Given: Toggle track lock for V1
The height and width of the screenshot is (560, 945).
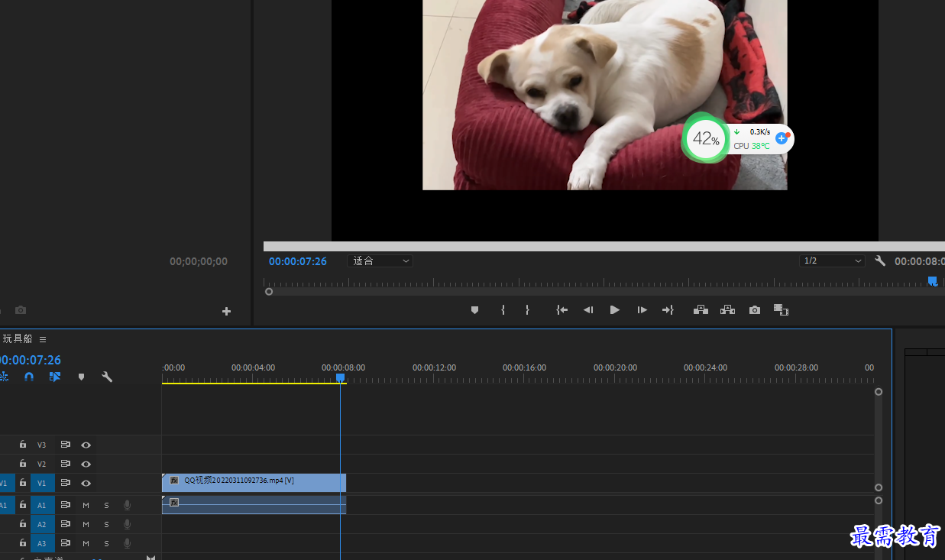Looking at the screenshot, I should 23,483.
